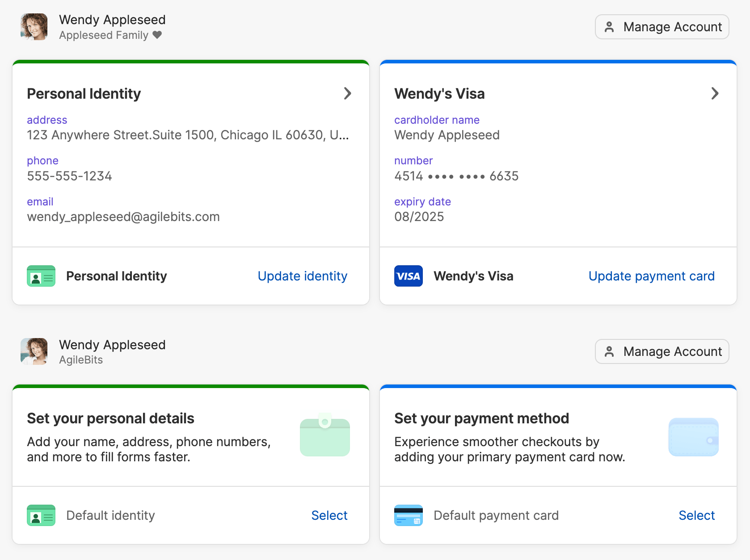The width and height of the screenshot is (750, 560).
Task: Click the green identity icon beside Default identity
Action: (x=41, y=515)
